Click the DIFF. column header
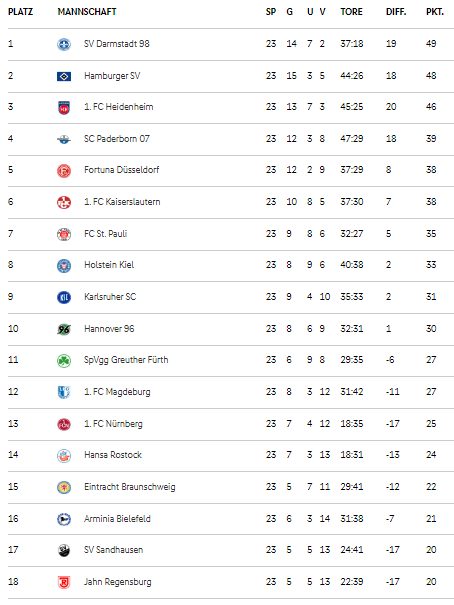Image resolution: width=454 pixels, height=605 pixels. [396, 12]
